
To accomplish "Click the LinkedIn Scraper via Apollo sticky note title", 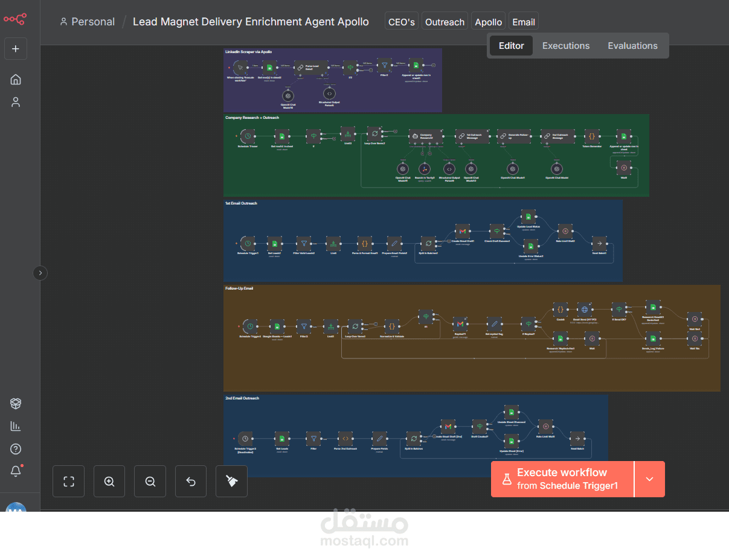I will [x=249, y=52].
